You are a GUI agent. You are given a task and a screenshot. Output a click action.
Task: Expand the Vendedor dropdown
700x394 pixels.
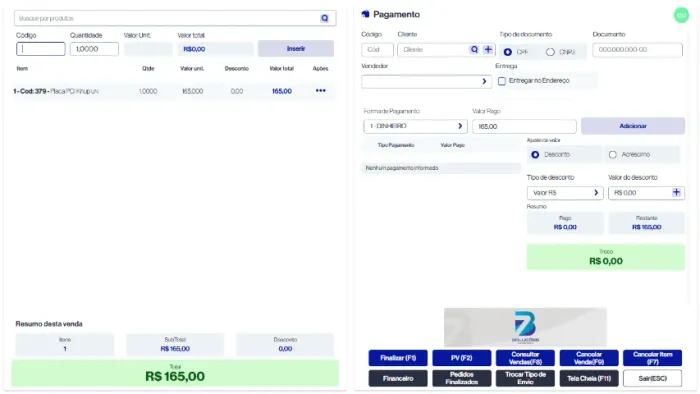(x=426, y=81)
